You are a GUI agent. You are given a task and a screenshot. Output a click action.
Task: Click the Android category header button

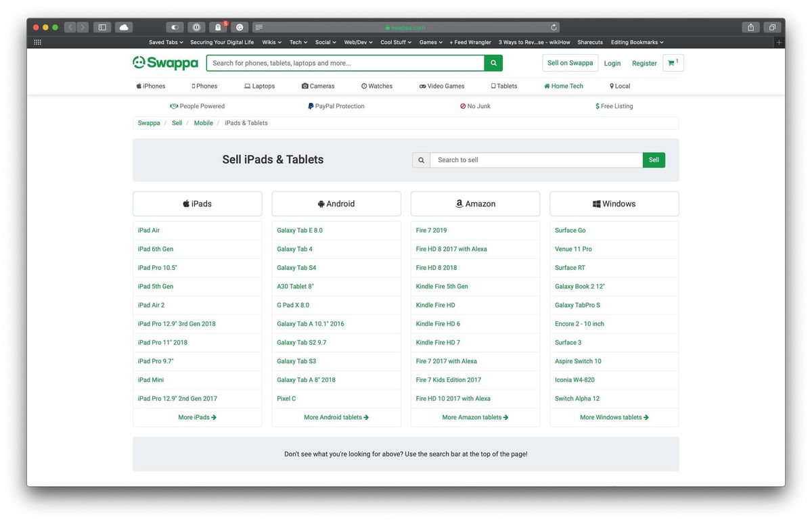point(336,204)
